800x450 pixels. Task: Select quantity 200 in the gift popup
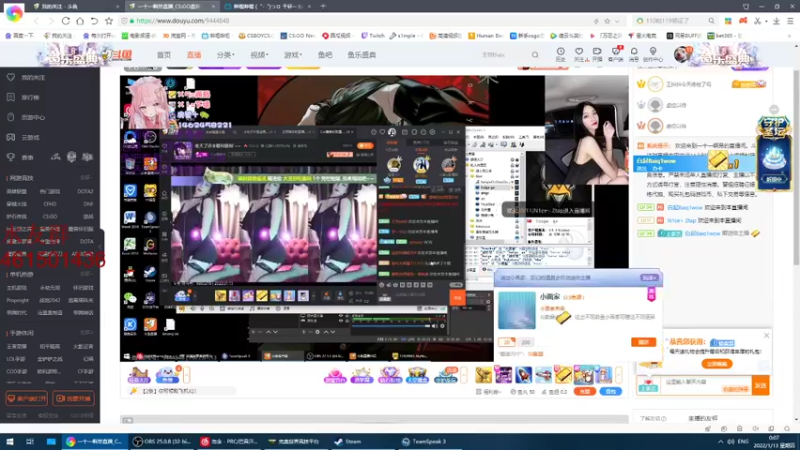click(x=526, y=342)
